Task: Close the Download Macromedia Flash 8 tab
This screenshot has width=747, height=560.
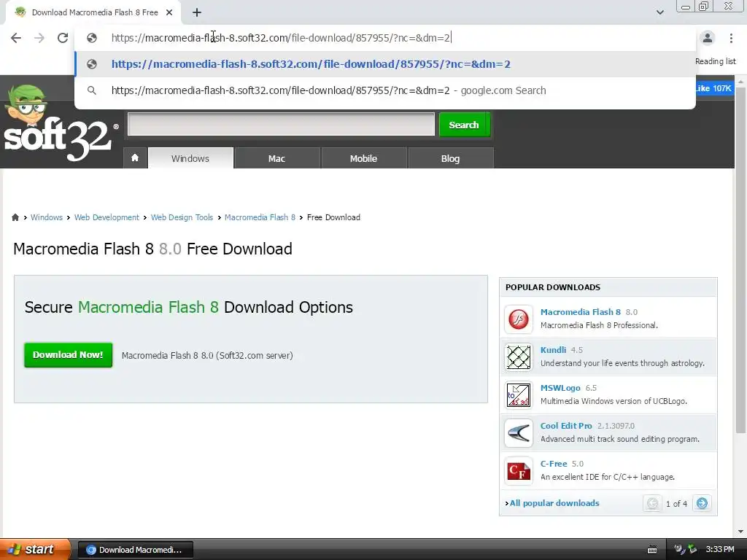Action: [169, 12]
